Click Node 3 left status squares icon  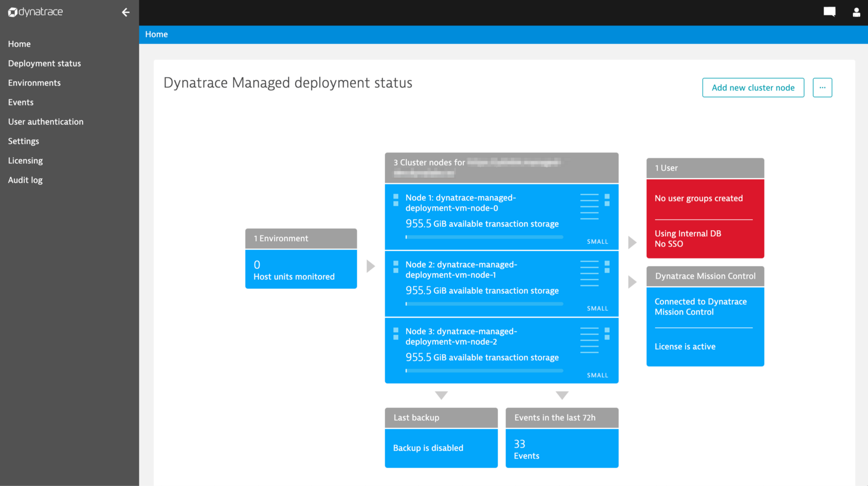click(x=396, y=333)
